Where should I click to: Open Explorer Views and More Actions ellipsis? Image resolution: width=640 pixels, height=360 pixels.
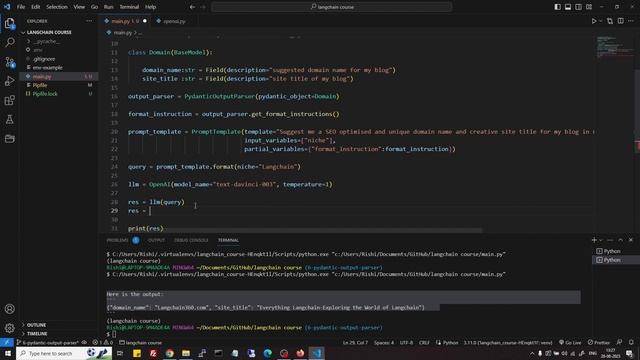pyautogui.click(x=89, y=21)
